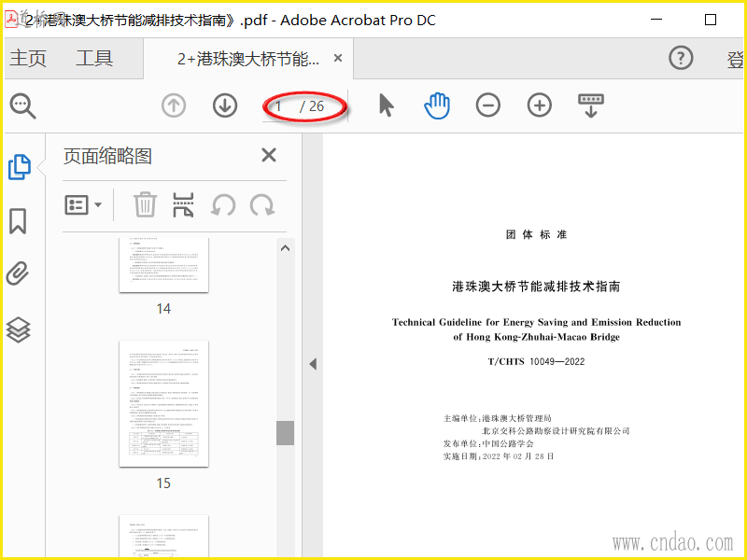Minimize the Acrobat window
The height and width of the screenshot is (560, 747).
(656, 20)
